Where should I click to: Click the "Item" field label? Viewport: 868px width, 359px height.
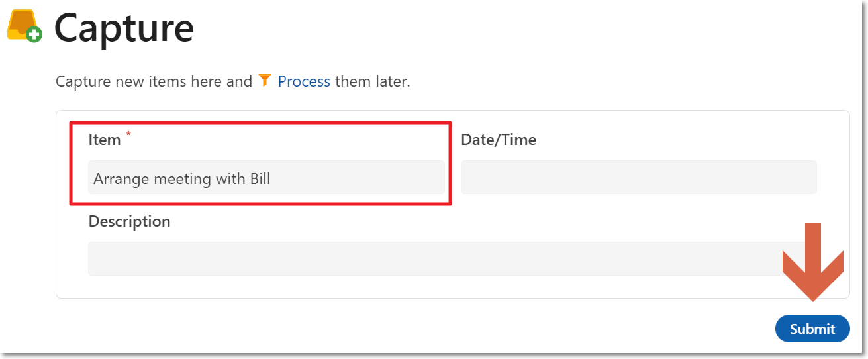[105, 140]
